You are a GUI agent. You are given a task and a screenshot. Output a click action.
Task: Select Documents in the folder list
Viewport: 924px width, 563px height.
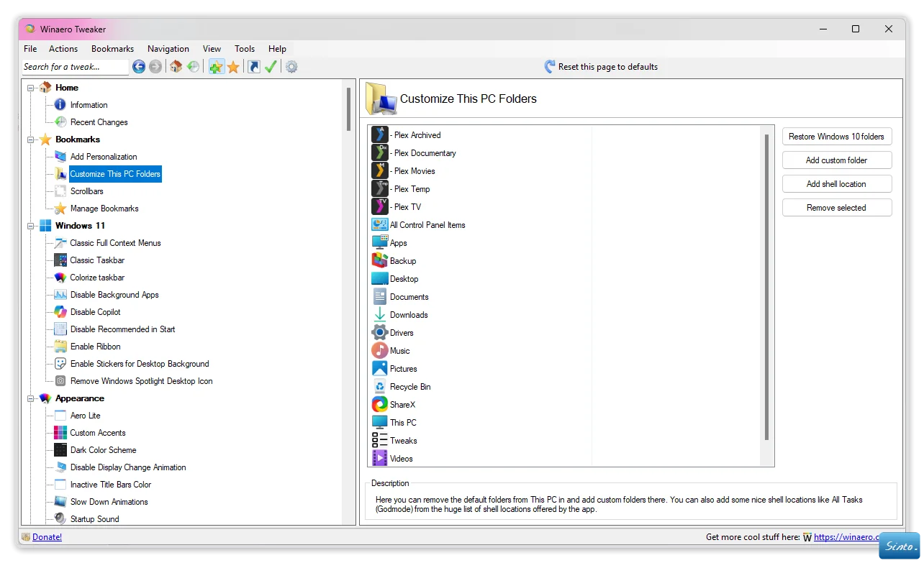(409, 296)
